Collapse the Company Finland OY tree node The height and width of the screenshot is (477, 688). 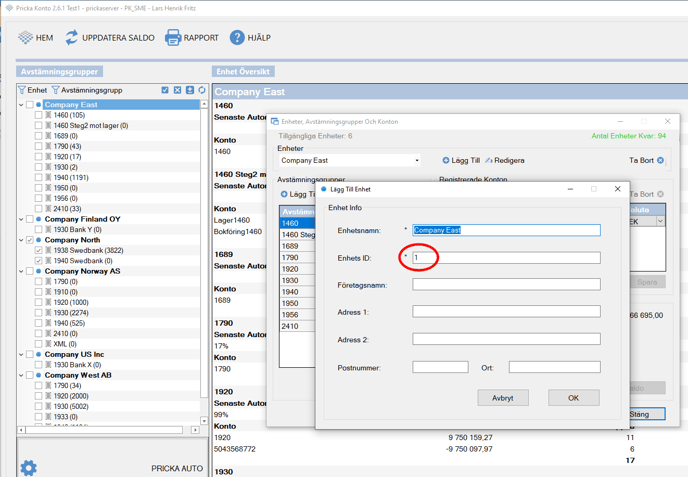(21, 219)
